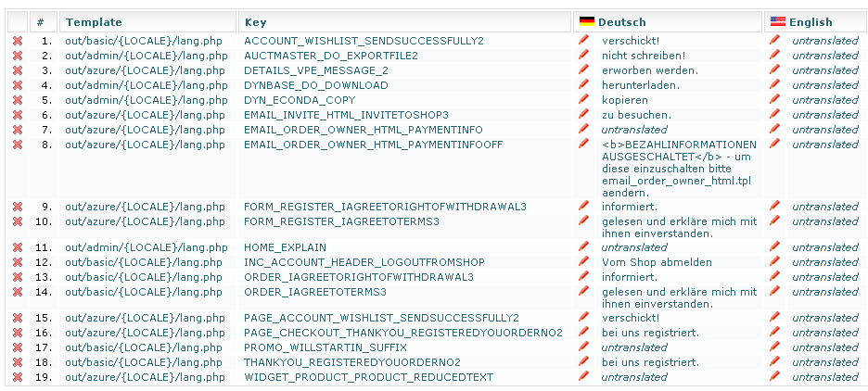Screen dimensions: 868x391
Task: Edit German text for THANKYOU_REGISTEREDYOUORDERNO2
Action: coord(583,362)
